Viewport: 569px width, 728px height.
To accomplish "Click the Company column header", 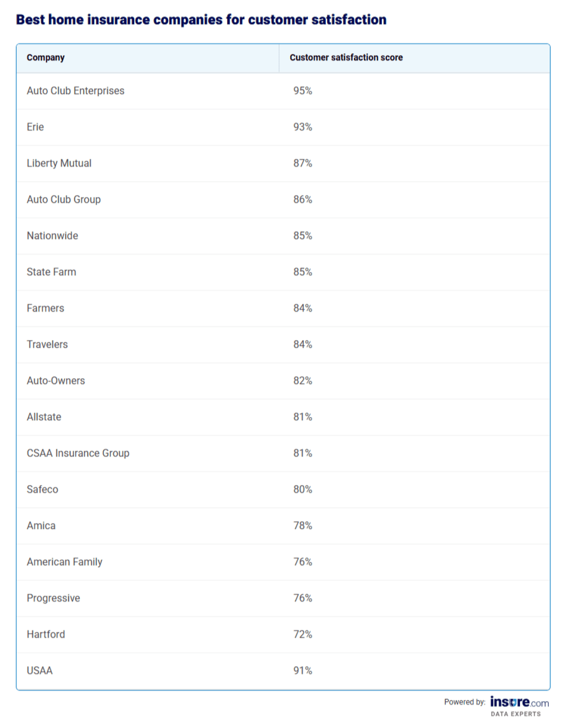I will tap(45, 57).
